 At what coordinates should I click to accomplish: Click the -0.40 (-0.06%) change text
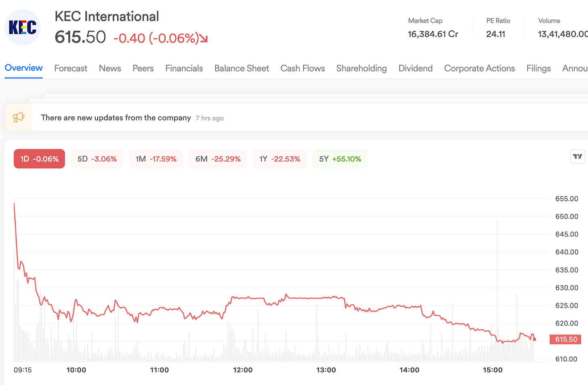pos(156,38)
